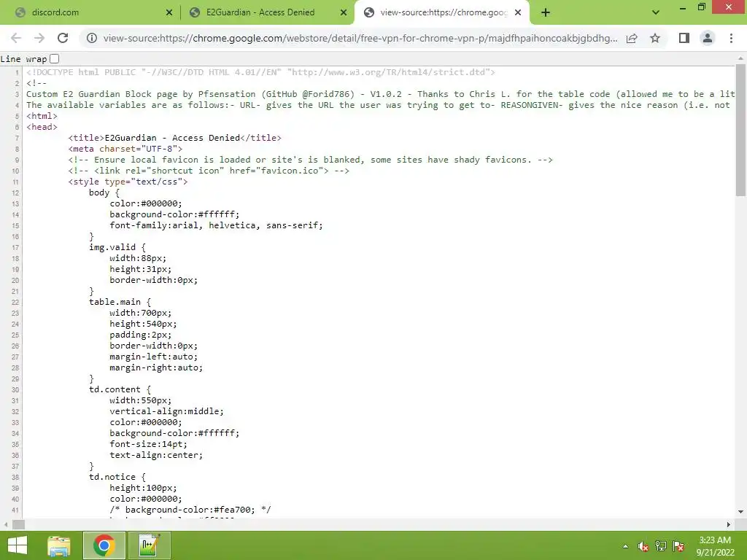Screen dimensions: 747x560
Task: Click the 'table.main {' line
Action: point(120,302)
